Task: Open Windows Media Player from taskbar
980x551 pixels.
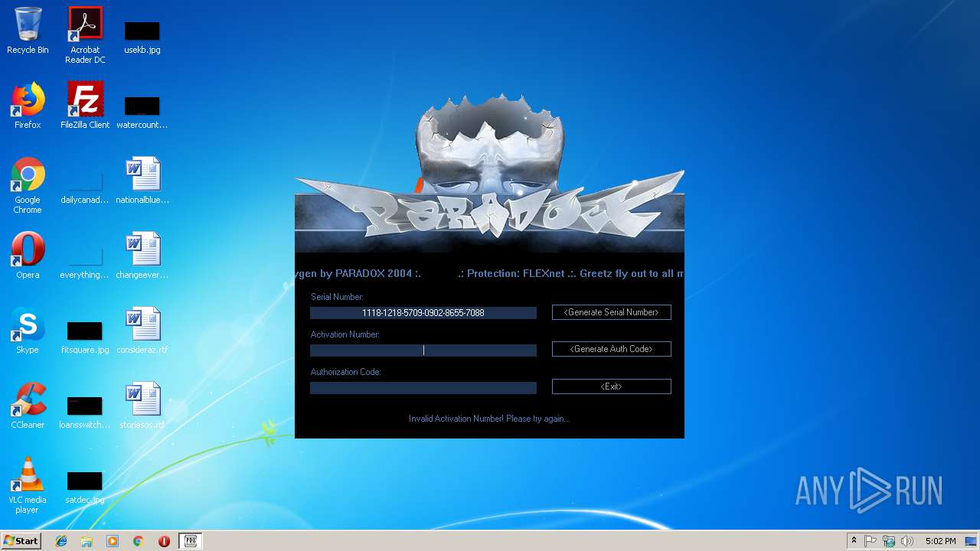Action: (x=113, y=541)
